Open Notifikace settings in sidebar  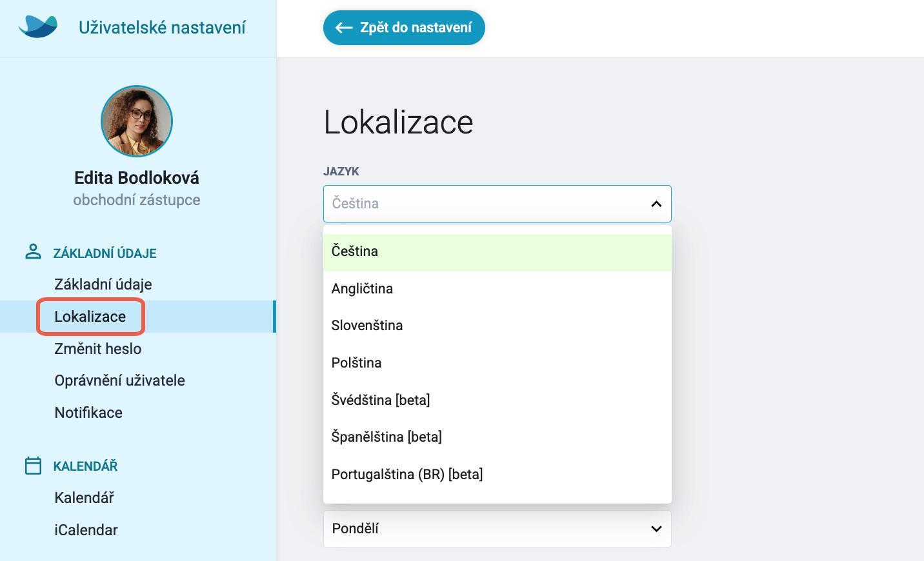pyautogui.click(x=88, y=413)
